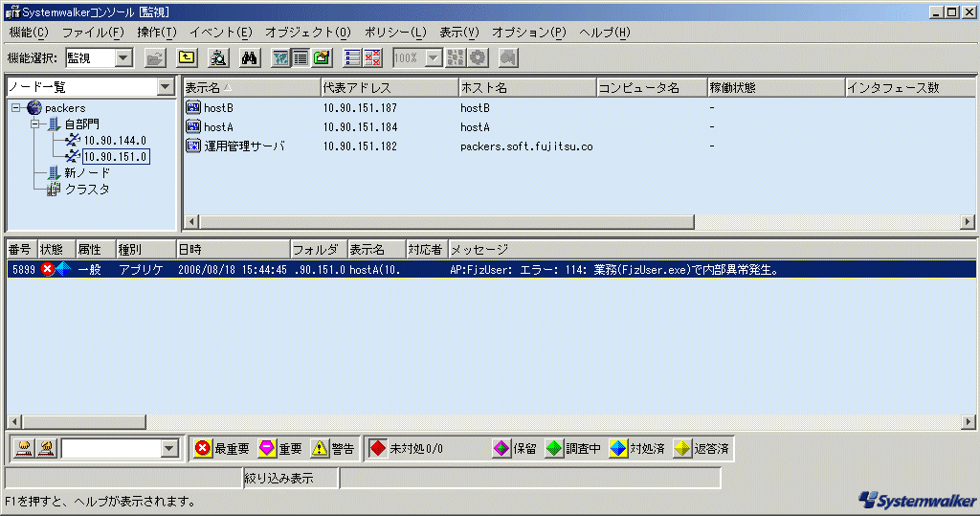This screenshot has width=980, height=516.
Task: Switch to map view icon
Action: [x=280, y=58]
